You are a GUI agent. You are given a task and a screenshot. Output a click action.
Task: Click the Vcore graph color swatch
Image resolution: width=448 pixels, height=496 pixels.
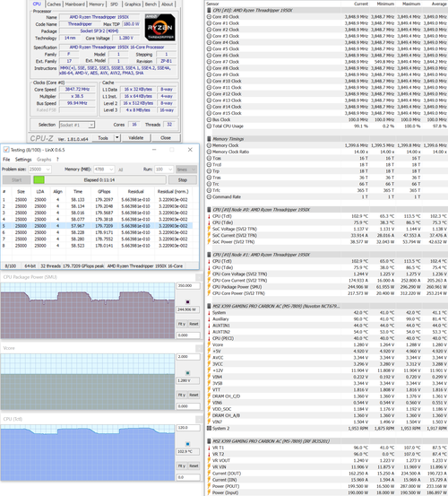pyautogui.click(x=187, y=373)
